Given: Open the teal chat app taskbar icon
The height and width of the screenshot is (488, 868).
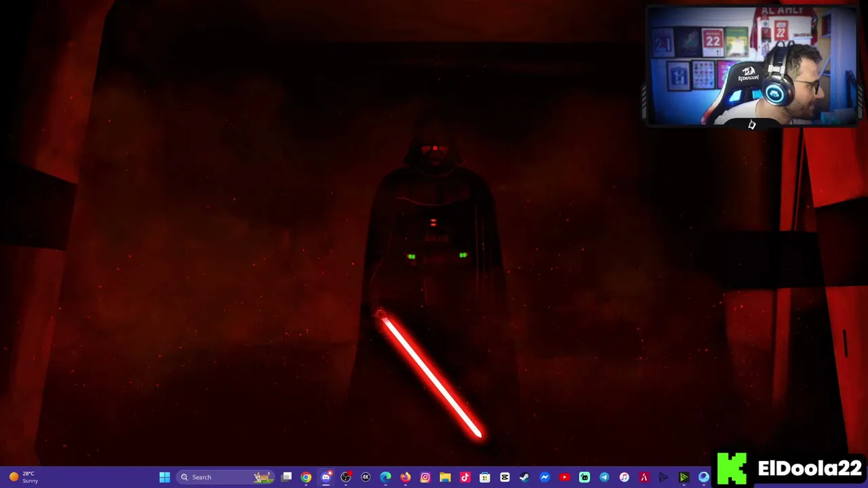Looking at the screenshot, I should 585,477.
